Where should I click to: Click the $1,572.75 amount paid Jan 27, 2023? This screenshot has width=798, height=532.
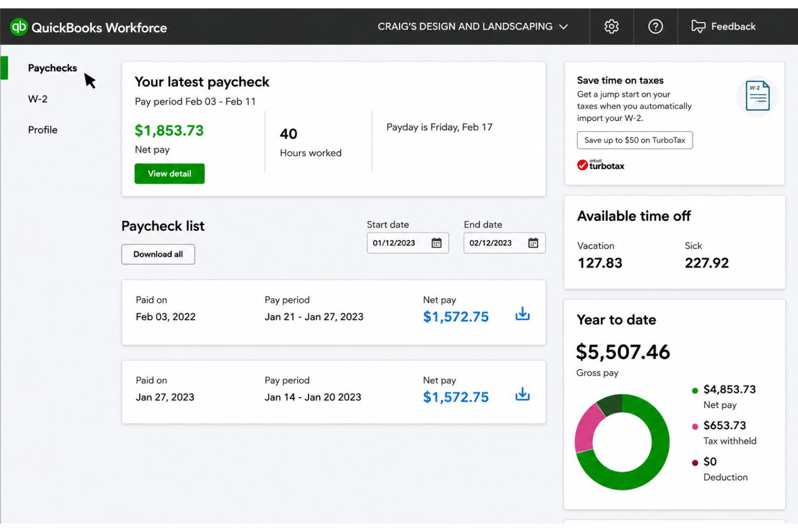tap(456, 397)
